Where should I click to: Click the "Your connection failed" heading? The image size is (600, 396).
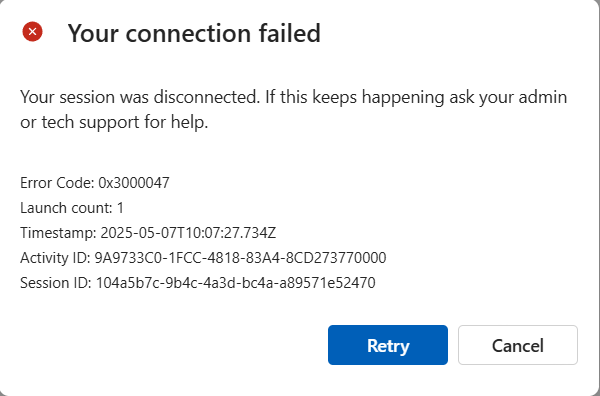194,33
